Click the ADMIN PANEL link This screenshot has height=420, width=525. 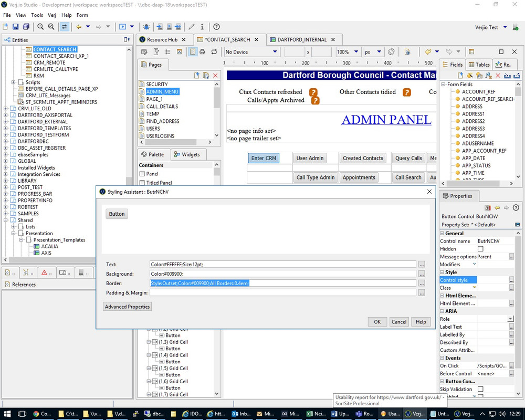tap(386, 120)
